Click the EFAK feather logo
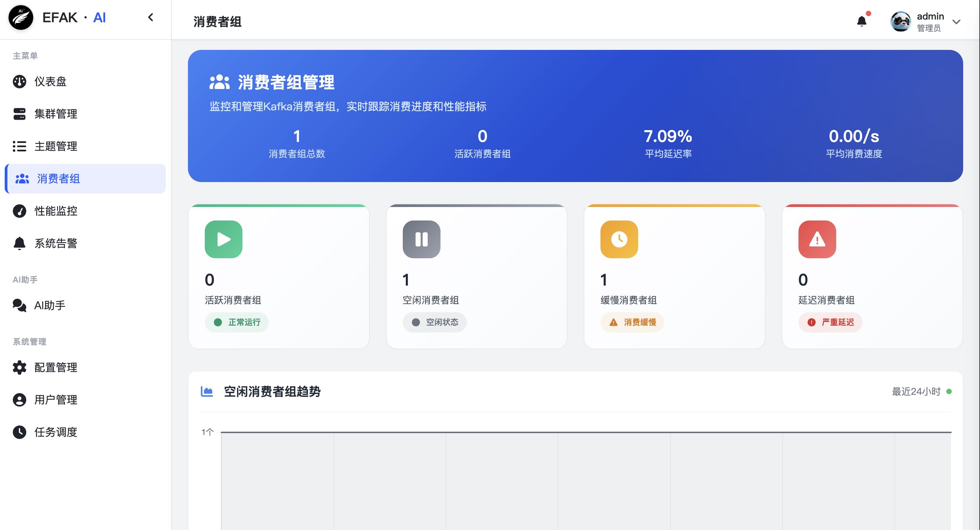Screen dimensions: 980x530 (21, 18)
